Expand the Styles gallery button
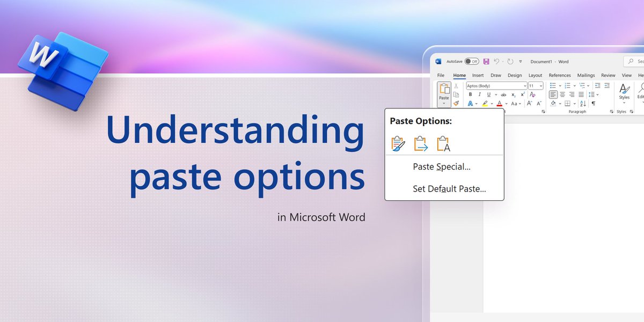 click(624, 93)
